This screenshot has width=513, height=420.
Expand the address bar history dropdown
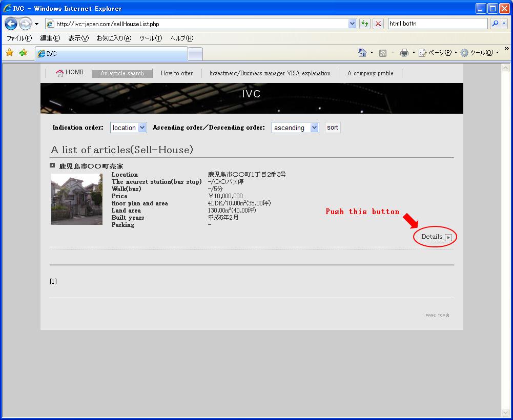[x=352, y=24]
